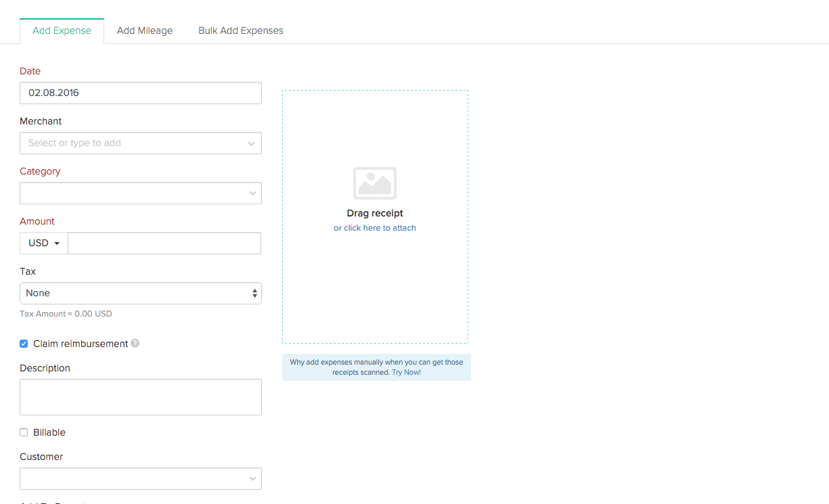Click inside the Description text area

tap(140, 396)
